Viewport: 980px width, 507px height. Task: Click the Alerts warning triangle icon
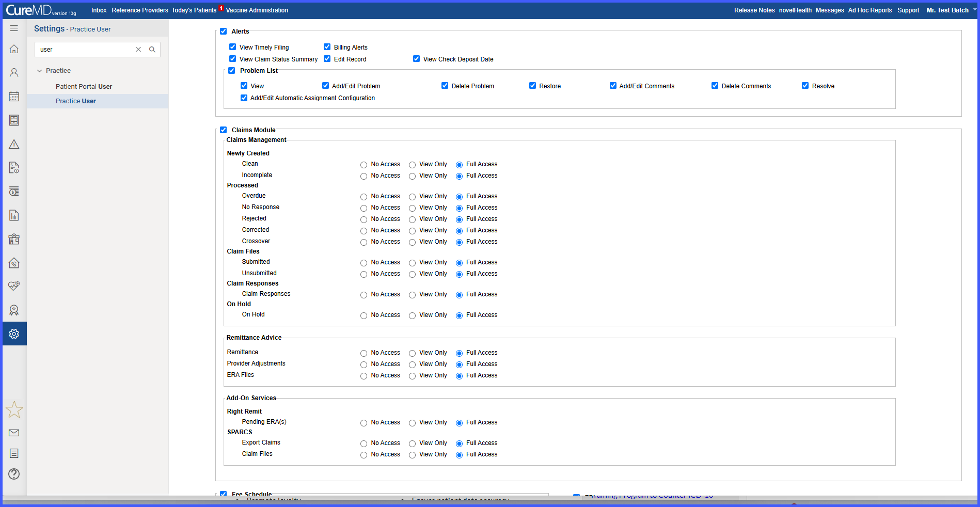click(14, 144)
